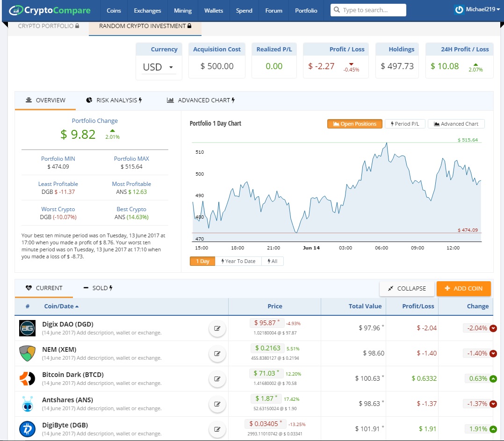The width and height of the screenshot is (504, 441).
Task: Click the bar chart icon of Advanced Chart tab
Action: (170, 100)
